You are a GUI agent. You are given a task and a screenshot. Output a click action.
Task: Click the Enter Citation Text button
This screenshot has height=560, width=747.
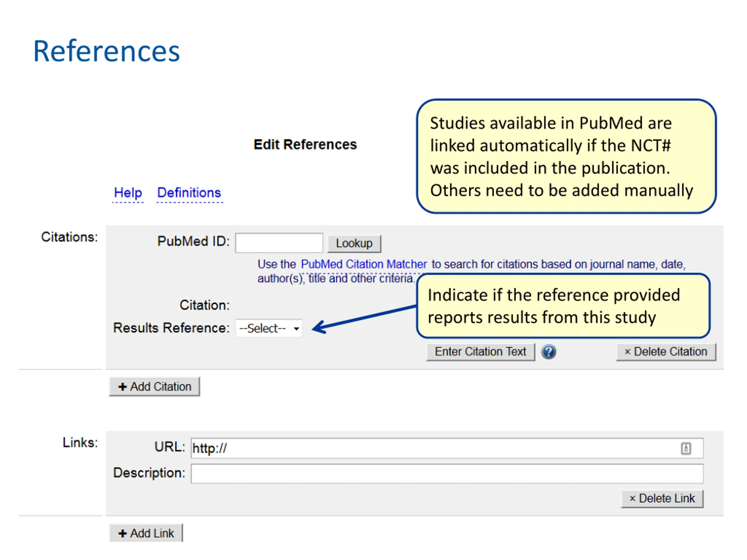[x=480, y=352]
